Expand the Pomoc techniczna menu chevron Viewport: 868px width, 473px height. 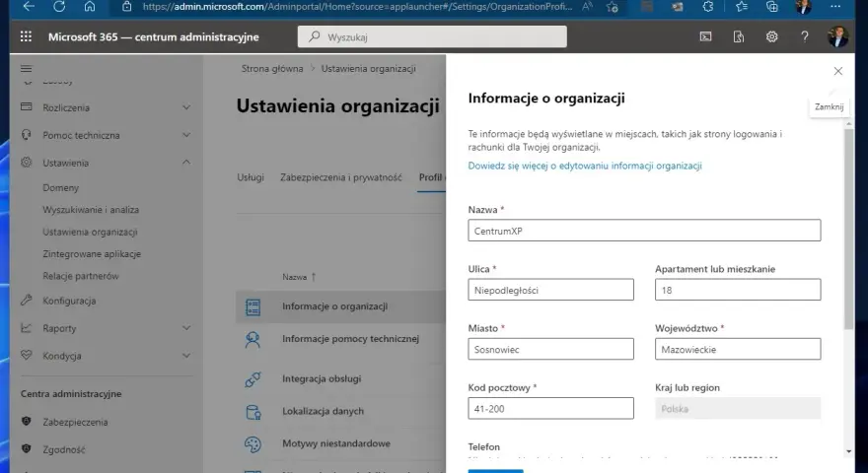(x=186, y=135)
